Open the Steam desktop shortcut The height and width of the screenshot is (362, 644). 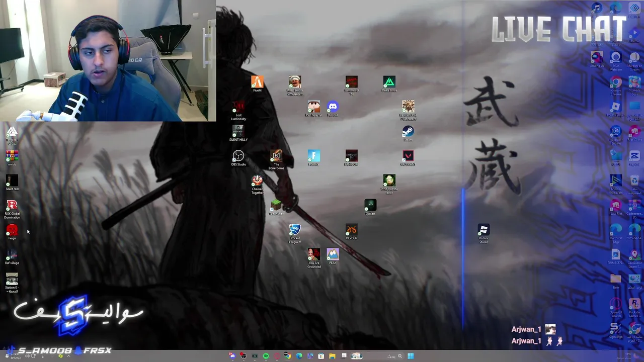click(x=408, y=133)
